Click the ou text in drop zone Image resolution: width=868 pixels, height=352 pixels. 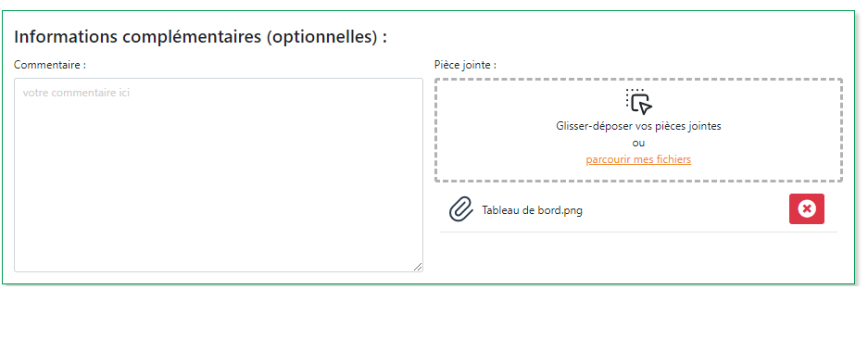pyautogui.click(x=638, y=143)
